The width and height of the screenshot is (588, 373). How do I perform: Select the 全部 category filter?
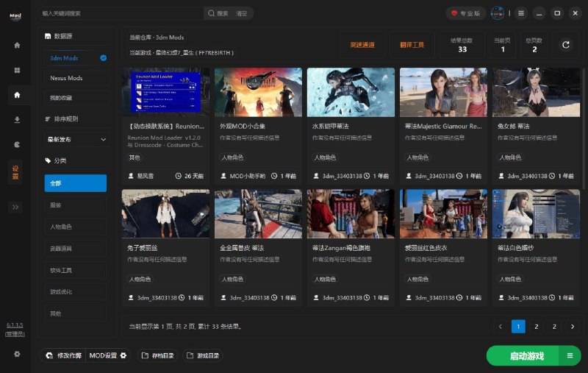[x=76, y=183]
